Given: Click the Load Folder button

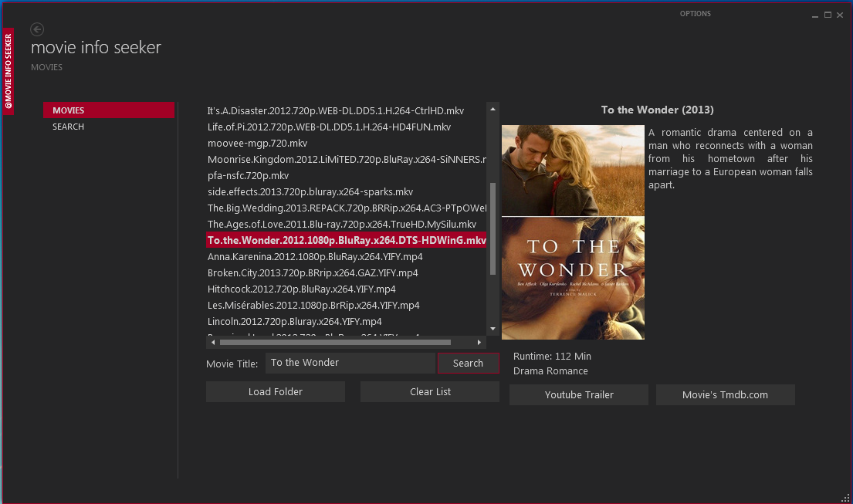Looking at the screenshot, I should point(276,392).
